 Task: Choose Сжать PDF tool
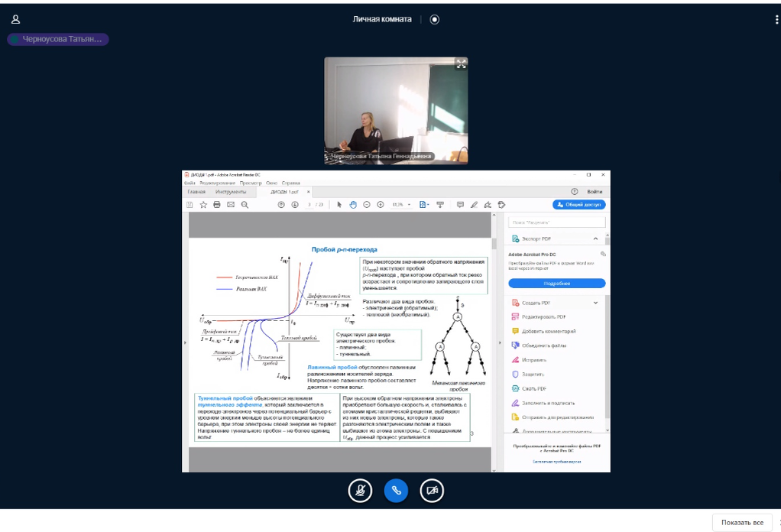click(529, 388)
